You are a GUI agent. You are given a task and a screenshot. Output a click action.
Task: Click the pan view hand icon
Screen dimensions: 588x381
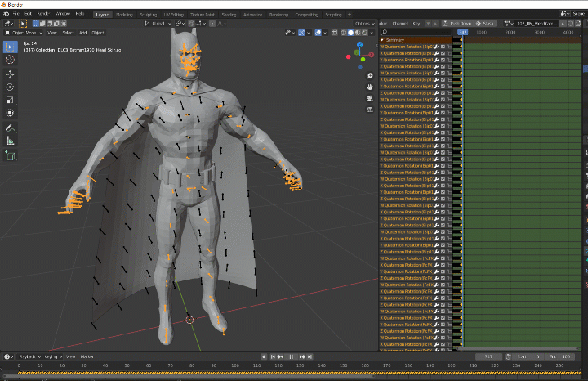tap(370, 85)
